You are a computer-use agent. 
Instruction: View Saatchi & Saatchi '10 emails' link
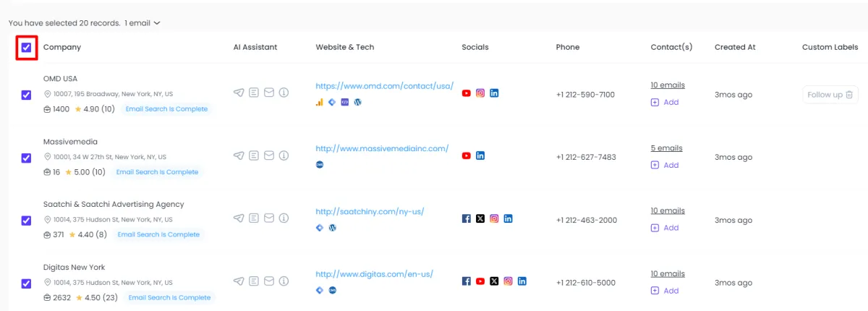[668, 211]
